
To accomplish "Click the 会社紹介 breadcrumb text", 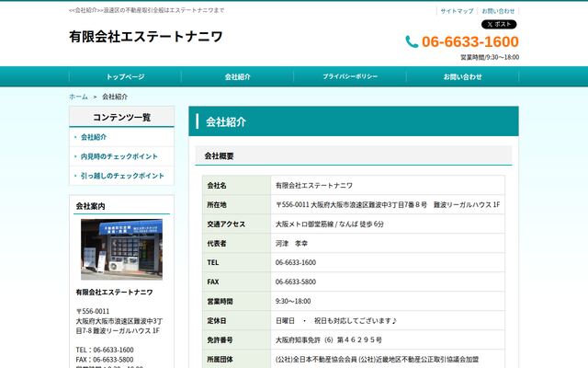I will 115,97.
